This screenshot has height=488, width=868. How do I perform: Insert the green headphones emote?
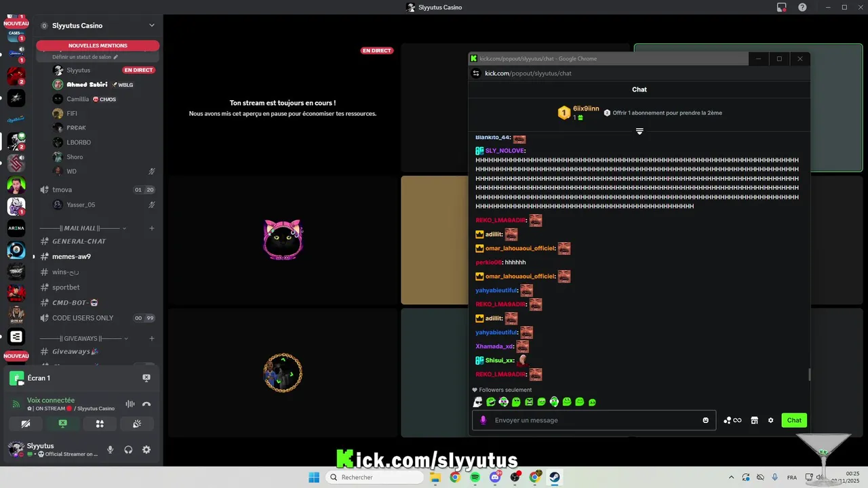(x=554, y=402)
